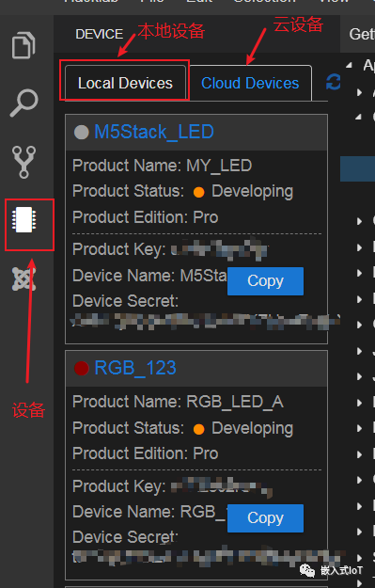
Task: Open the Explorer files icon
Action: [23, 45]
